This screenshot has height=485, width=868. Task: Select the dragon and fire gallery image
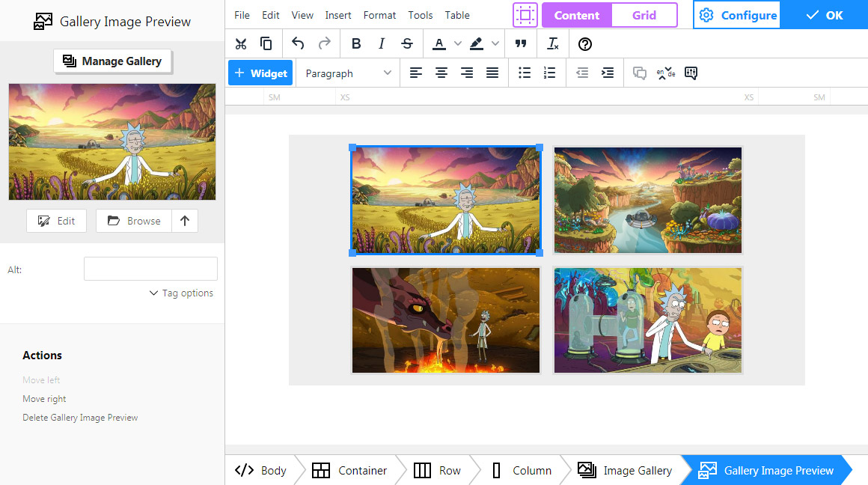[x=446, y=320]
